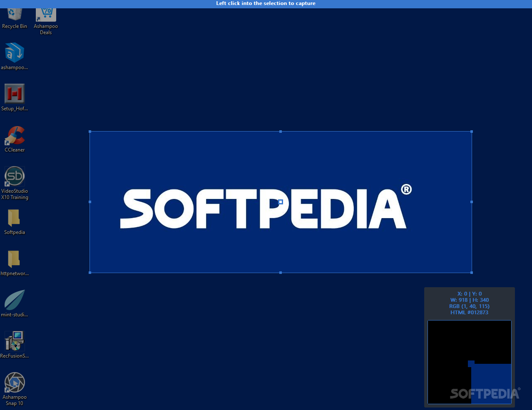532x410 pixels.
Task: Open the Ashampoo Deals shortcut
Action: [46, 22]
